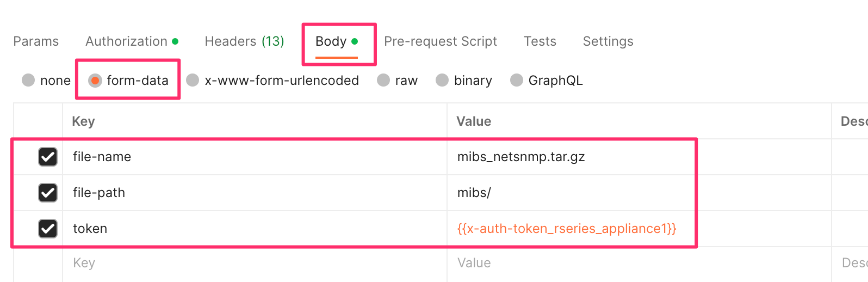Select the Body tab

(x=337, y=41)
